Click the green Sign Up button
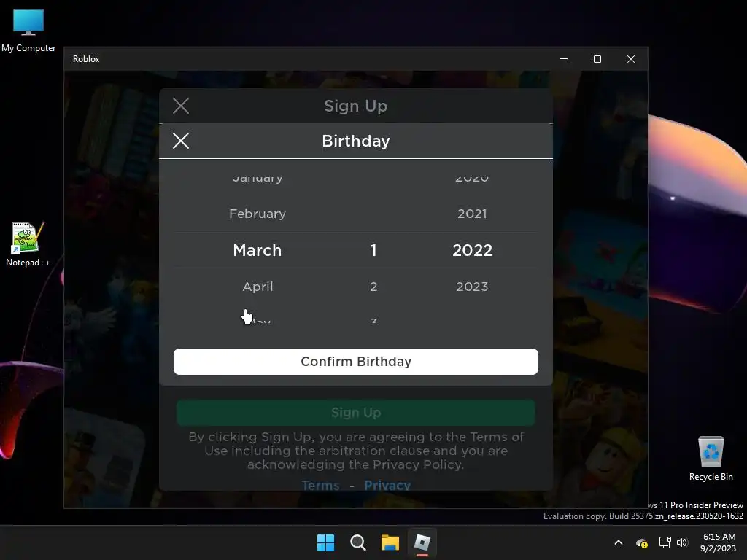 356,413
